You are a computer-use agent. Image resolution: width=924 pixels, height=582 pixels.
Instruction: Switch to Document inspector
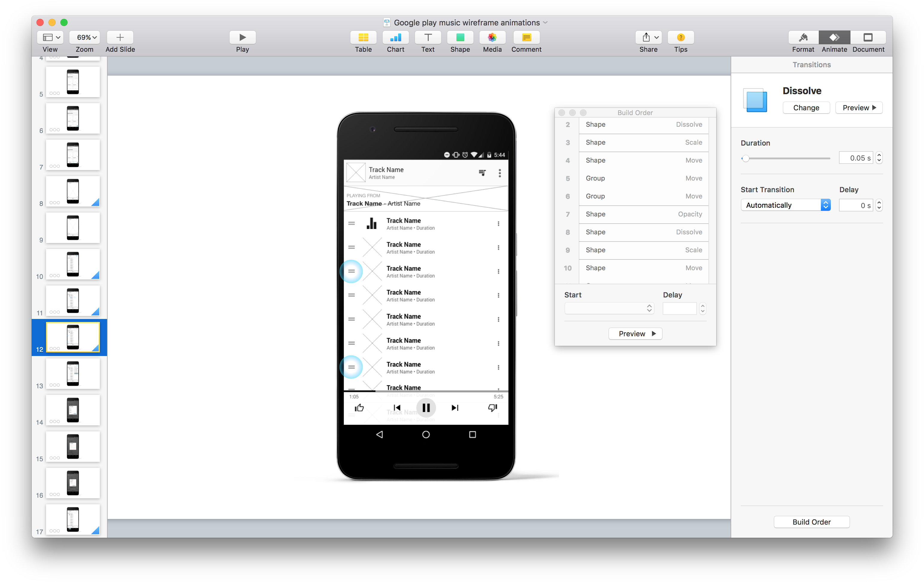pos(868,38)
